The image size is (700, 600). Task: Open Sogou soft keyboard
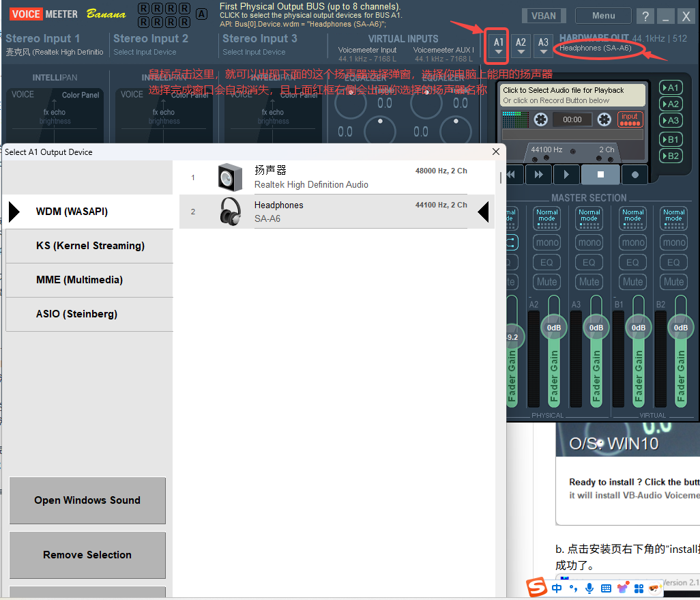[606, 588]
